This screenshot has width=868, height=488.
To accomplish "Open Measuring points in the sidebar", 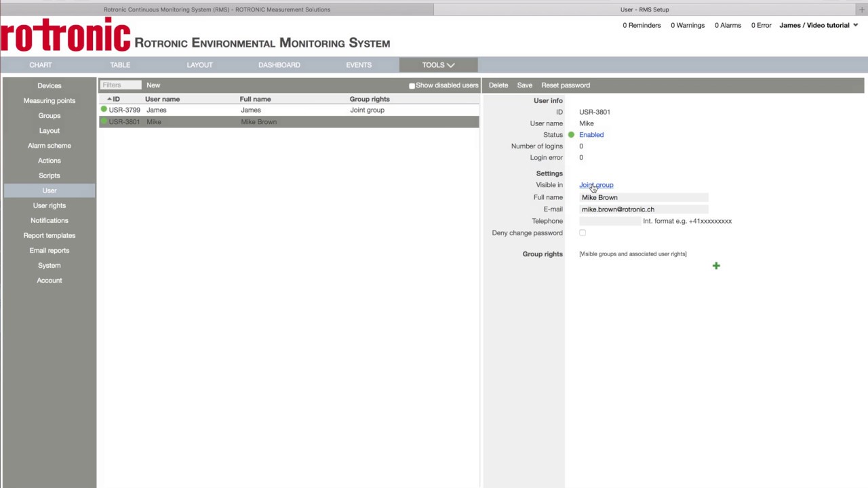I will pyautogui.click(x=50, y=101).
